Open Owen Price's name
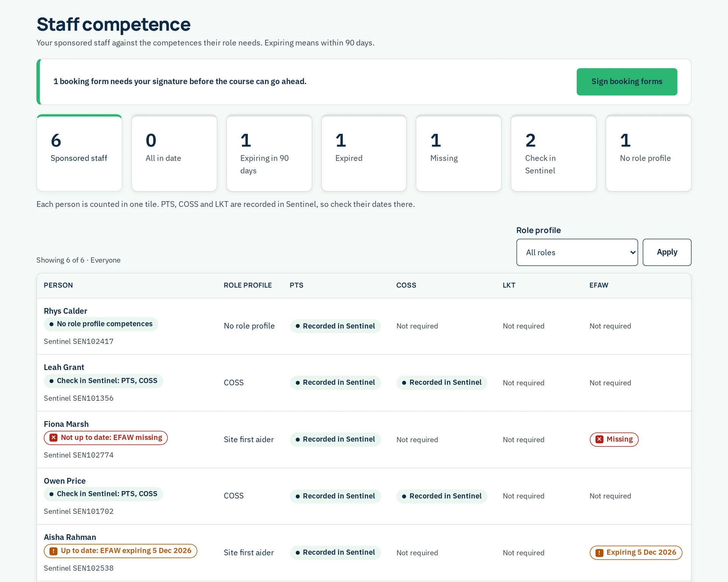 65,481
